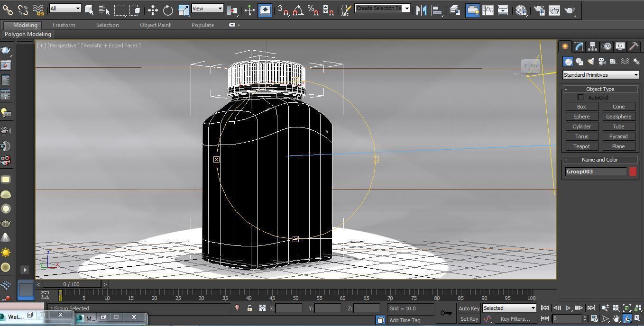Click the Sphere primitive button
The width and height of the screenshot is (644, 326).
click(x=581, y=117)
